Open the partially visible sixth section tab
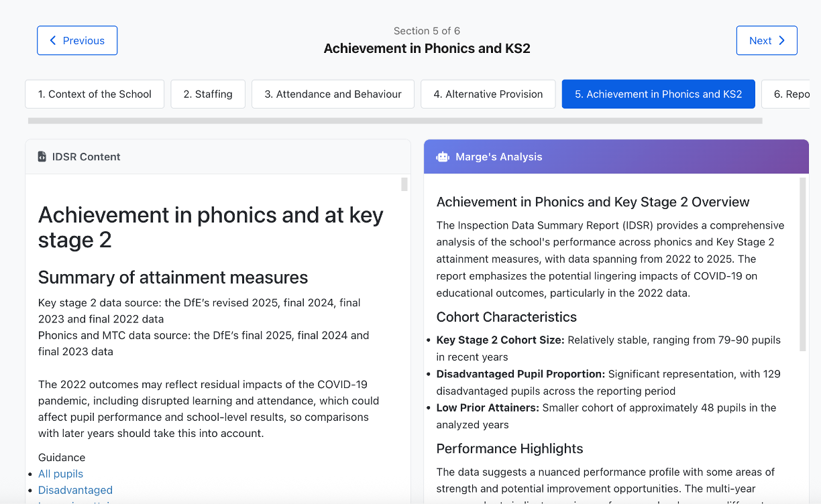Viewport: 821px width, 504px height. click(x=790, y=94)
